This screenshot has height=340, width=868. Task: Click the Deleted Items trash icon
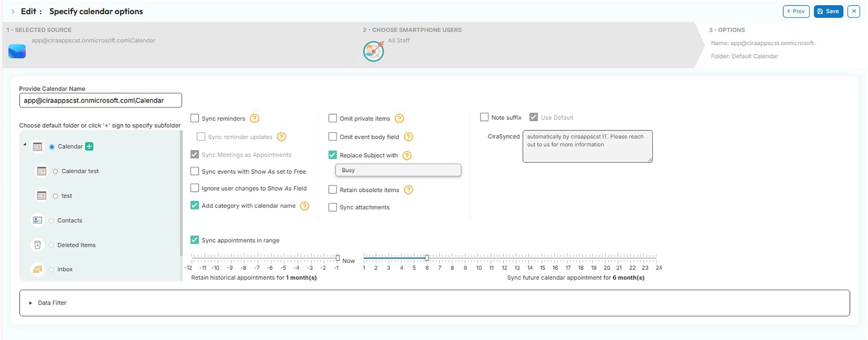click(38, 245)
